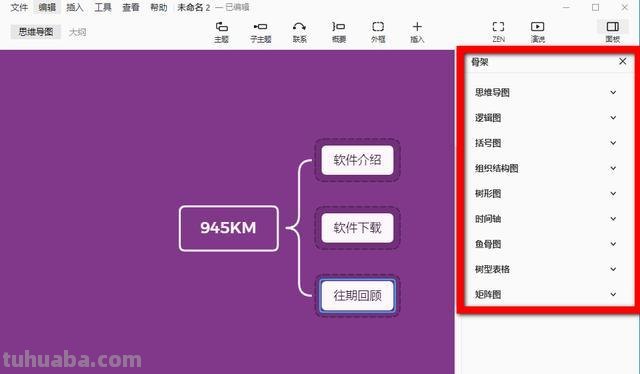Close the application window
The height and width of the screenshot is (374, 640).
(x=624, y=7)
